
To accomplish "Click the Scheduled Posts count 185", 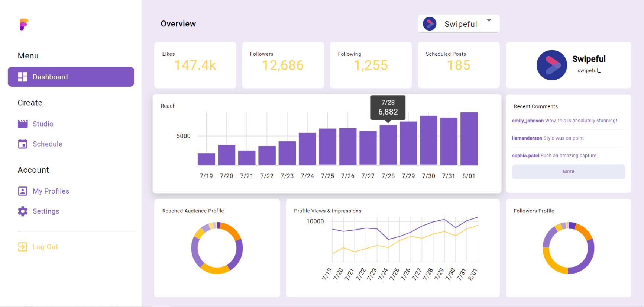I will (x=459, y=65).
